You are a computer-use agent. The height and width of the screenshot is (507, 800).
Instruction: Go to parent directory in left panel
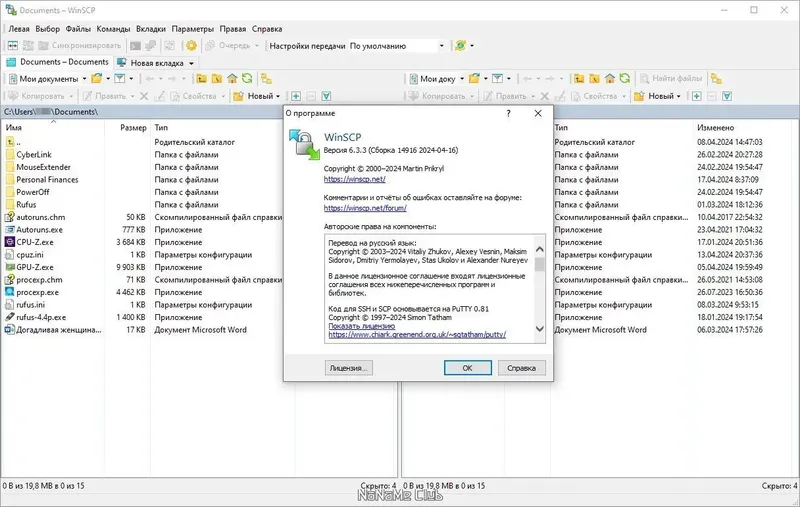tap(202, 79)
